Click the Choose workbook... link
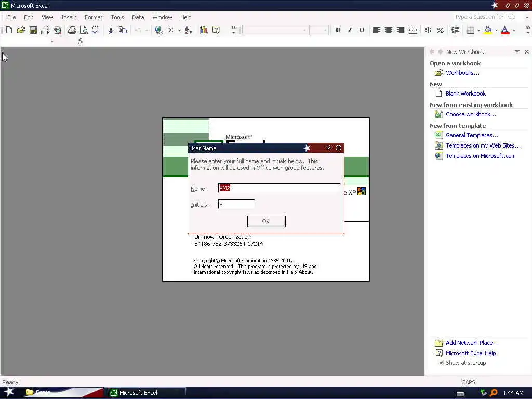Image resolution: width=532 pixels, height=399 pixels. 471,114
